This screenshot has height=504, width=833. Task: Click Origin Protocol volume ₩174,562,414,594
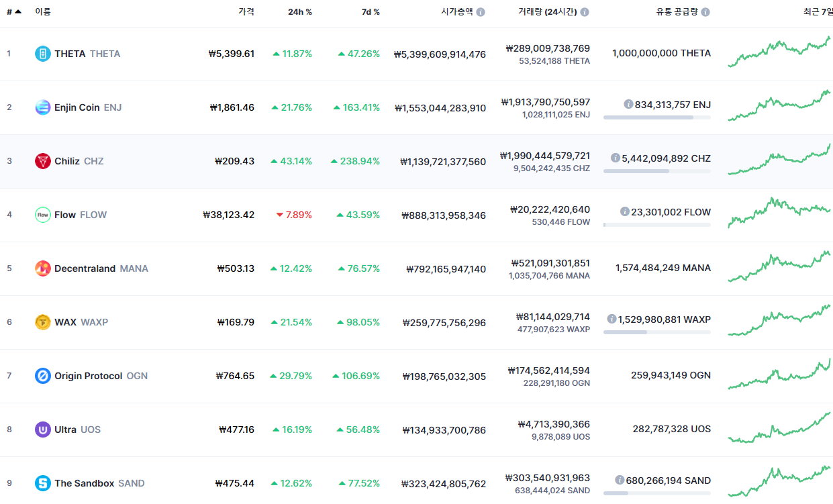pyautogui.click(x=549, y=370)
